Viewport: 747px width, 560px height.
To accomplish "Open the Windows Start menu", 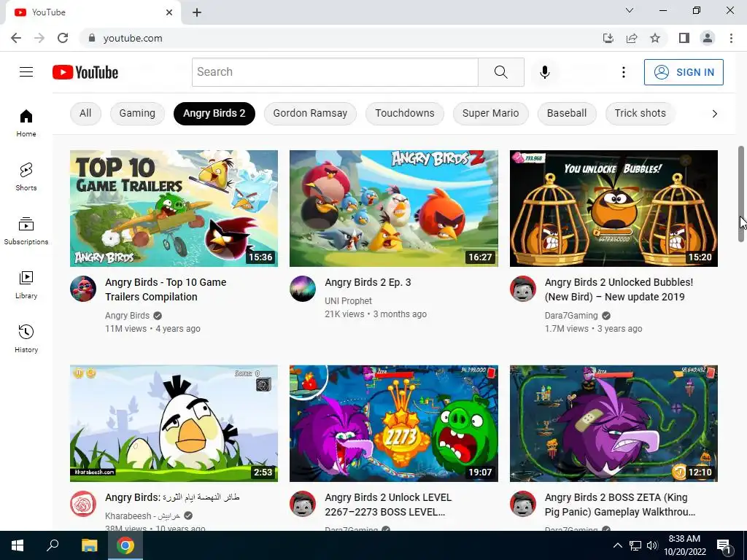I will [18, 545].
